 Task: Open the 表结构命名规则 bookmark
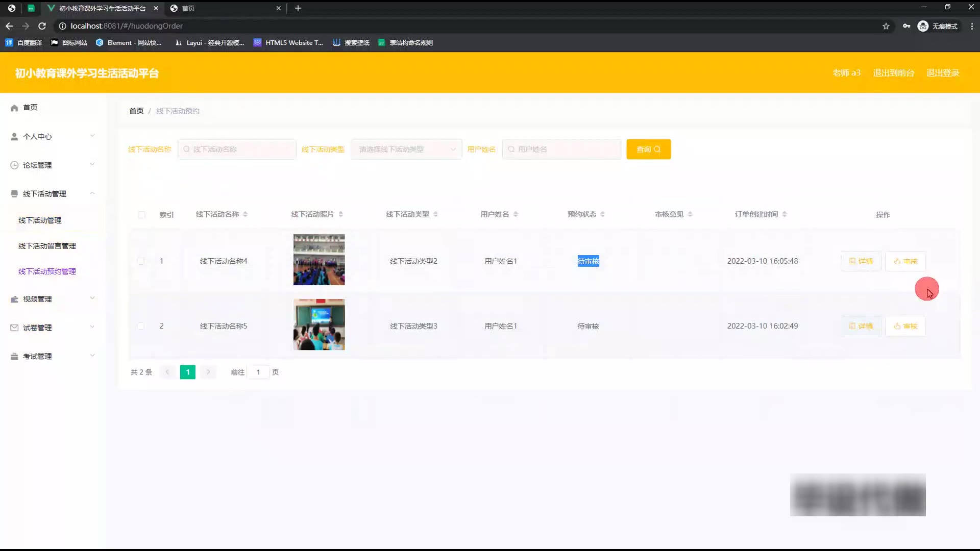click(x=406, y=43)
